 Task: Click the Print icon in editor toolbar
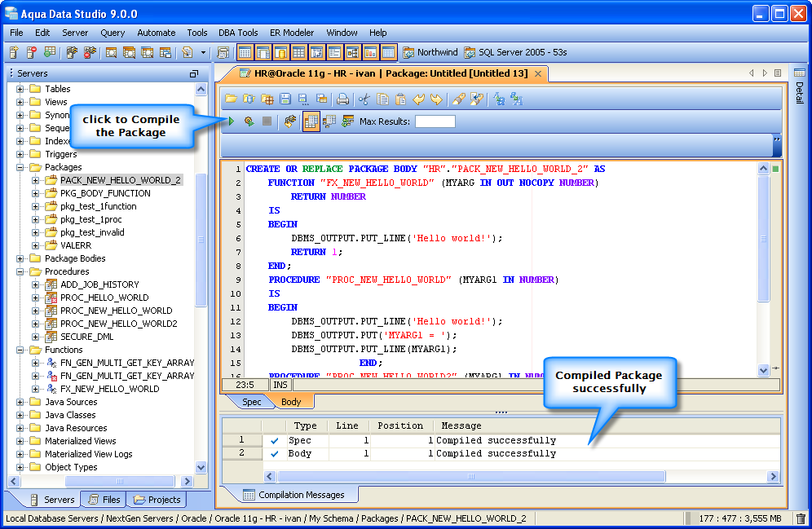[x=343, y=99]
